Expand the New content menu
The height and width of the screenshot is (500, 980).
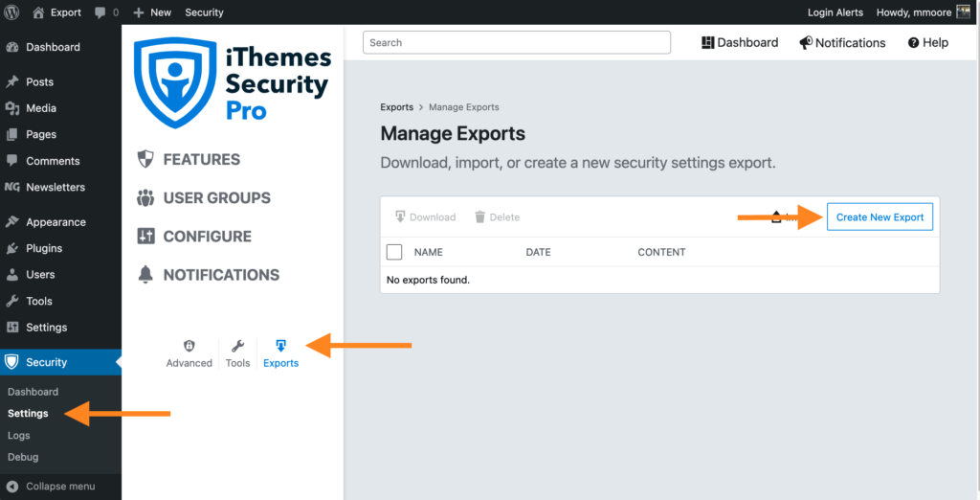point(152,11)
